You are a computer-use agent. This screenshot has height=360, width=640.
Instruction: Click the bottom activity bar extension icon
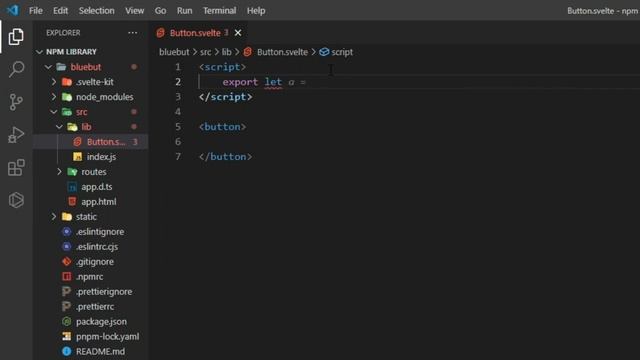point(16,200)
